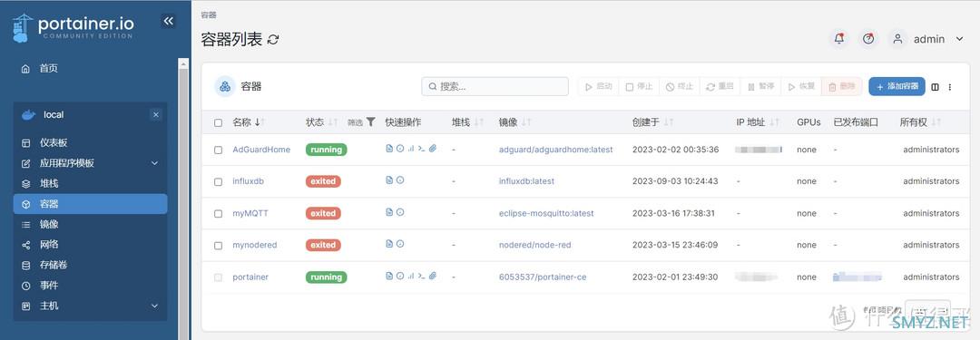Expand the admin account dropdown
This screenshot has height=340, width=980.
(x=960, y=39)
